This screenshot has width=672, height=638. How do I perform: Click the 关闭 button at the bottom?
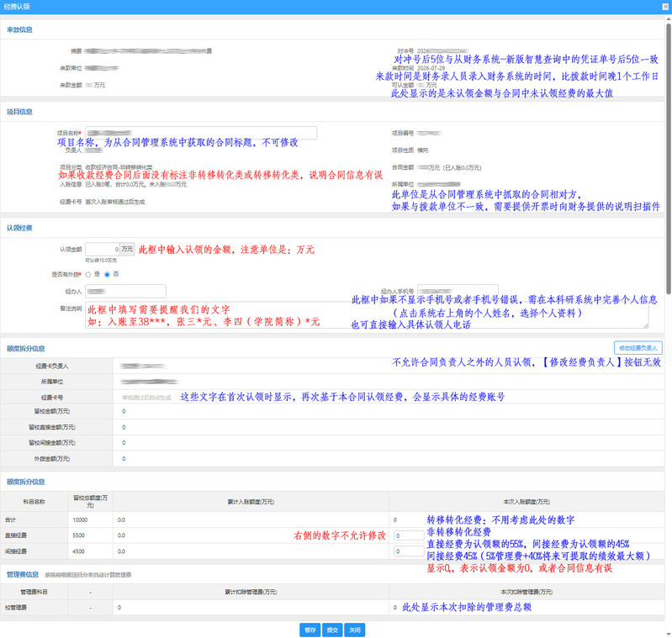point(354,630)
